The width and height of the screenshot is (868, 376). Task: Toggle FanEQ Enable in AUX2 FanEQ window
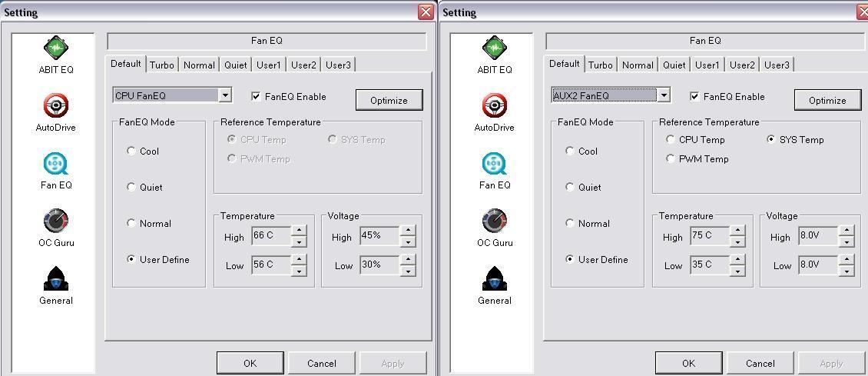pos(694,96)
